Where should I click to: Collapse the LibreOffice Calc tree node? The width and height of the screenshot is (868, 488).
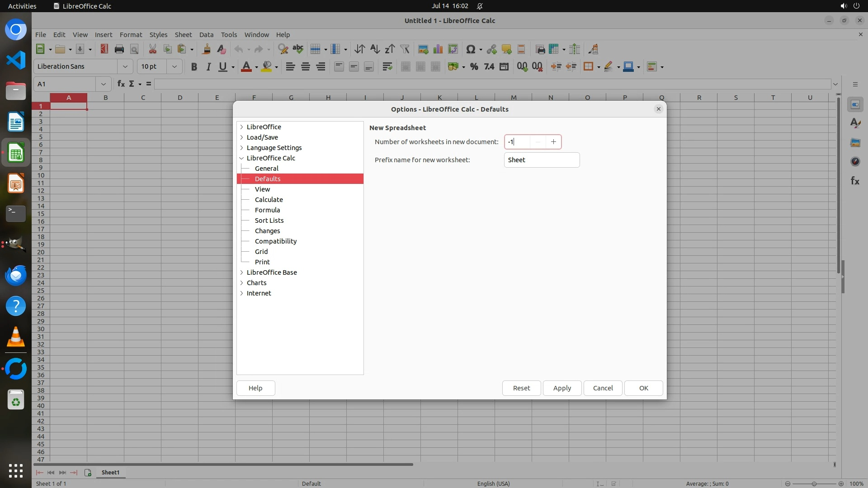tap(241, 158)
